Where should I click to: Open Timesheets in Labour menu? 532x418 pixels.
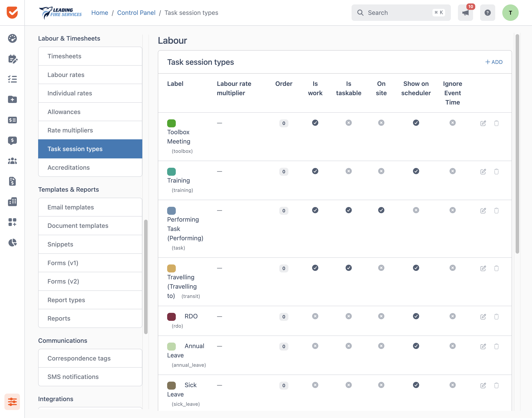(90, 56)
